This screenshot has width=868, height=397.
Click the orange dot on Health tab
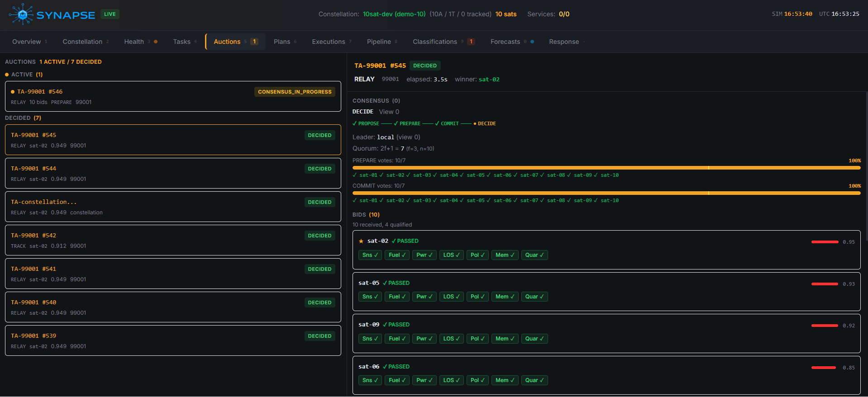coord(156,42)
